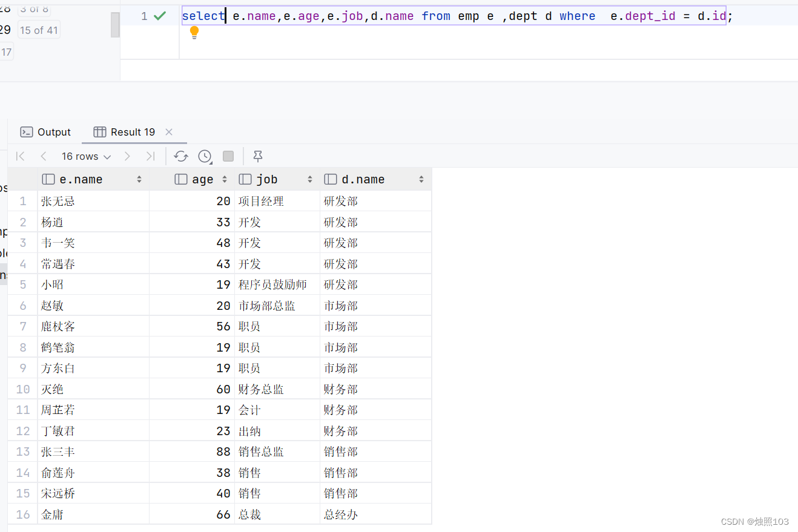Reload the result grid
Screen dimensions: 798x532
pos(180,156)
